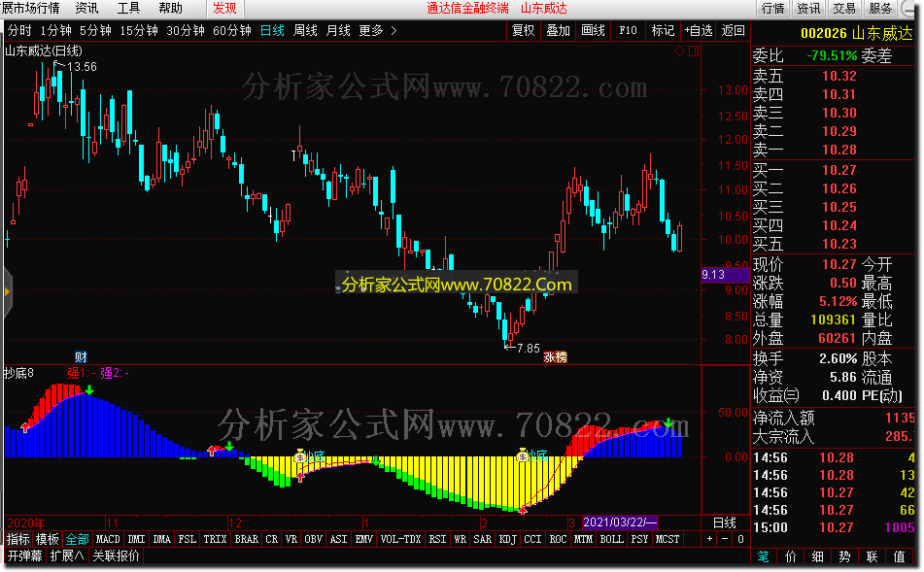
Task: Select the MCST indicator tab
Action: [x=667, y=539]
